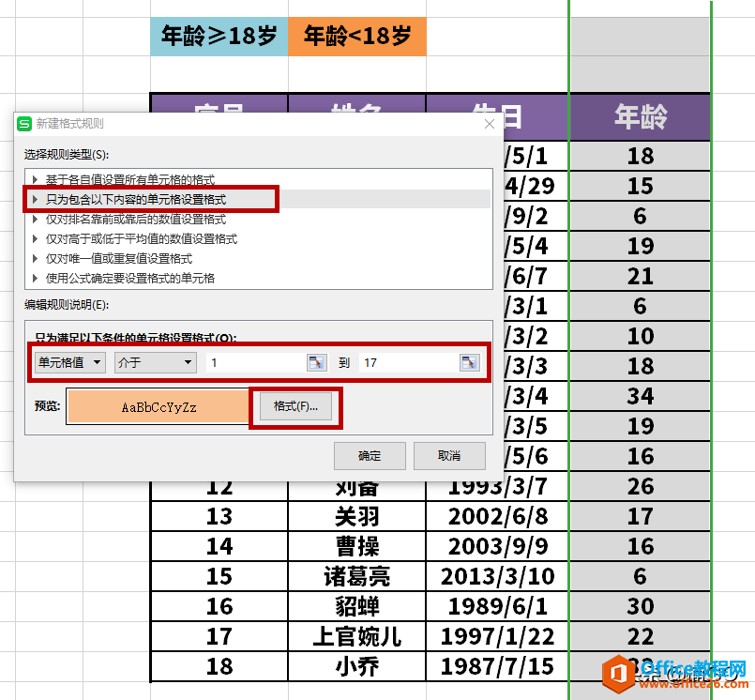Close the 新建格式规则 dialog
The width and height of the screenshot is (755, 700).
[x=490, y=124]
